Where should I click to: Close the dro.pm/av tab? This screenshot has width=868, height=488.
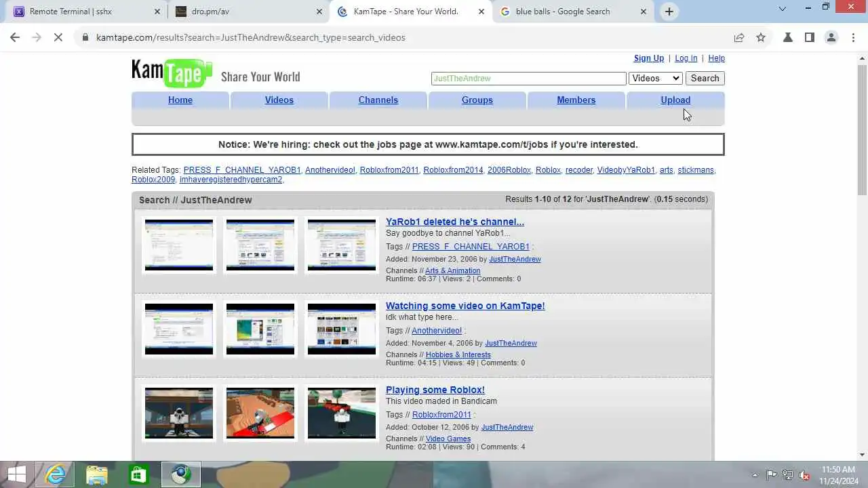coord(319,12)
